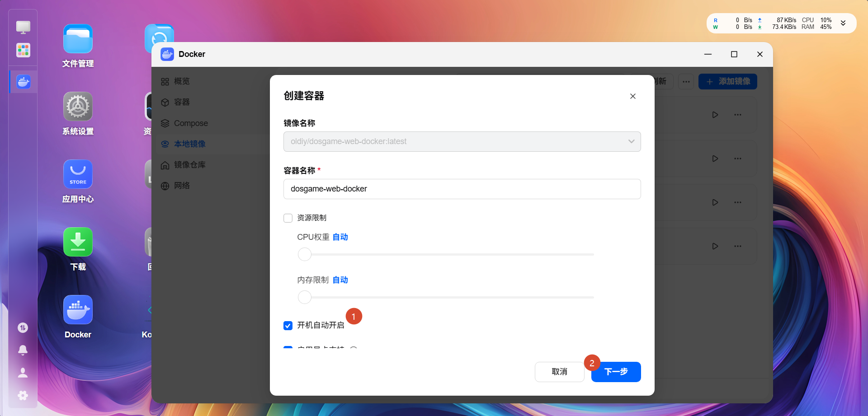Click the Docker logo in the title bar
Image resolution: width=868 pixels, height=416 pixels.
167,54
